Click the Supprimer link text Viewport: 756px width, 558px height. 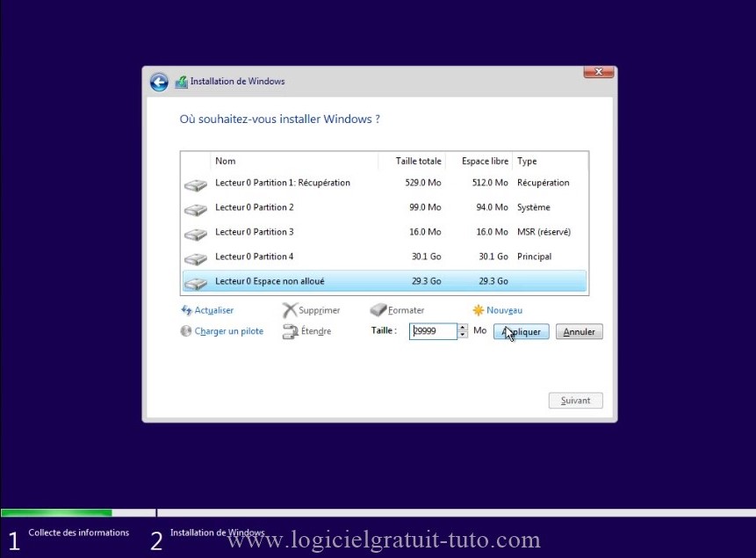(x=320, y=310)
